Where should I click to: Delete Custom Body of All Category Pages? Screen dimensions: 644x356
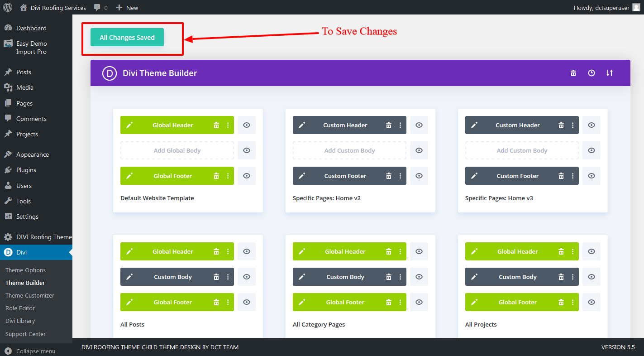coord(389,277)
